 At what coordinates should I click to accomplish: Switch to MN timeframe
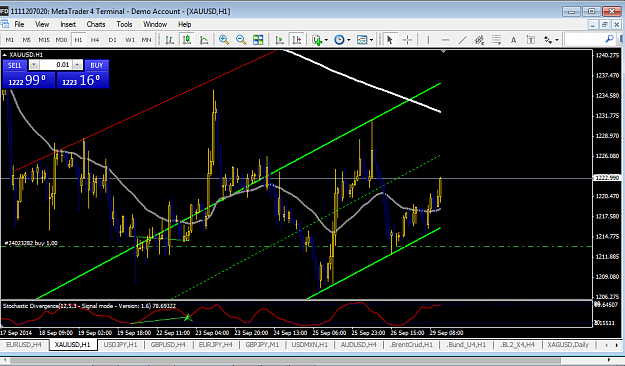coord(146,40)
